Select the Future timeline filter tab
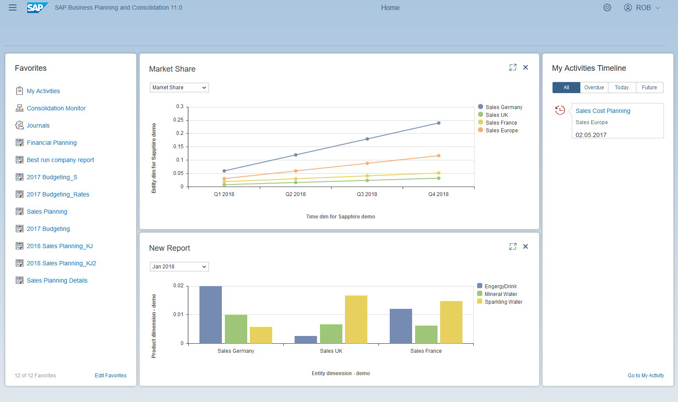This screenshot has width=678, height=402. click(649, 87)
